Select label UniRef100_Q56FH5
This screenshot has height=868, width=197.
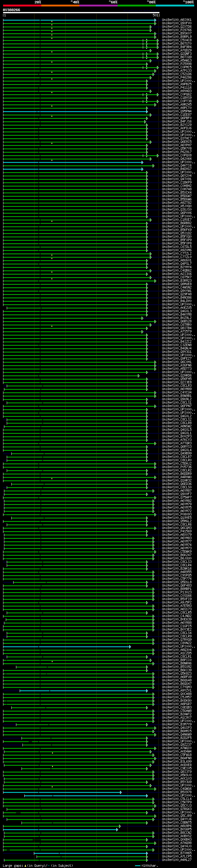click(176, 379)
